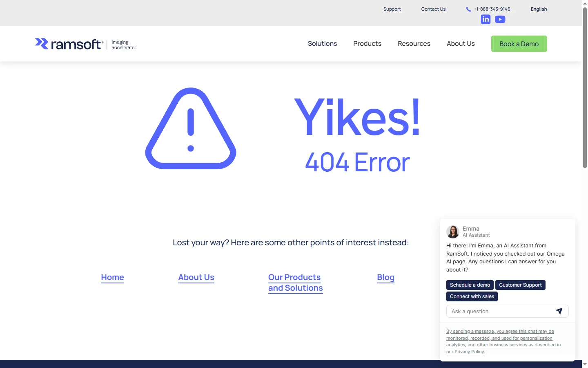
Task: Open the Solutions menu
Action: [322, 44]
